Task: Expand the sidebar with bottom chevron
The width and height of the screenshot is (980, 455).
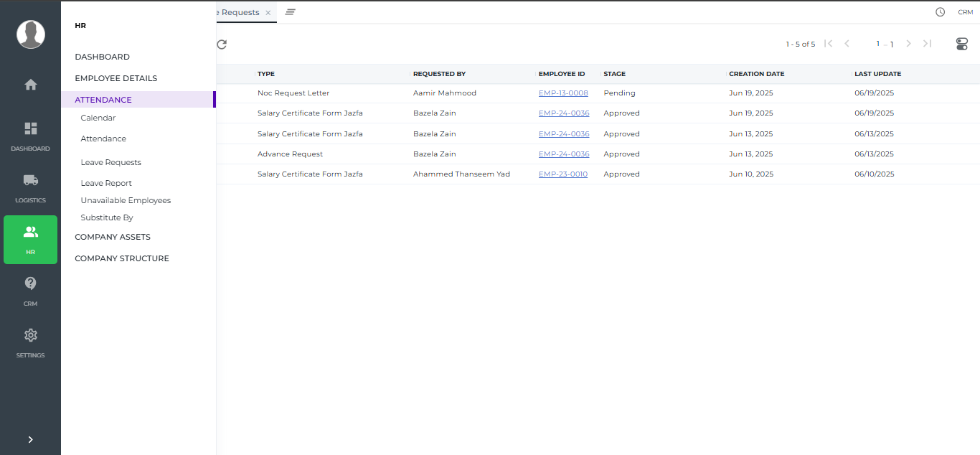Action: [x=31, y=440]
